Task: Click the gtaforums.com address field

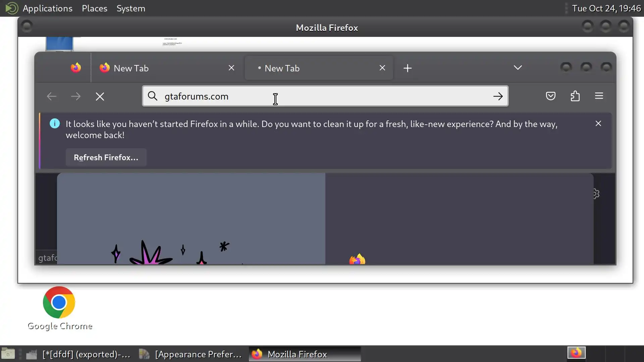Action: [322, 97]
